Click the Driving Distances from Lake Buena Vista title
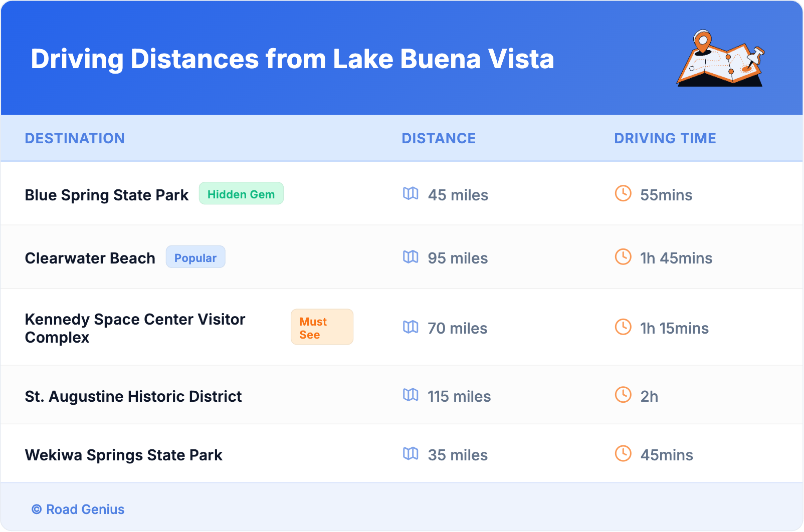Viewport: 804px width, 532px height. (292, 59)
